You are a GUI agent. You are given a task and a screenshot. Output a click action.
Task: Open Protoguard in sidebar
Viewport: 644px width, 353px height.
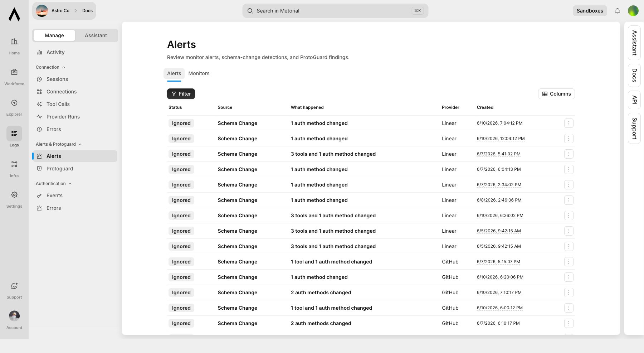tap(75, 169)
